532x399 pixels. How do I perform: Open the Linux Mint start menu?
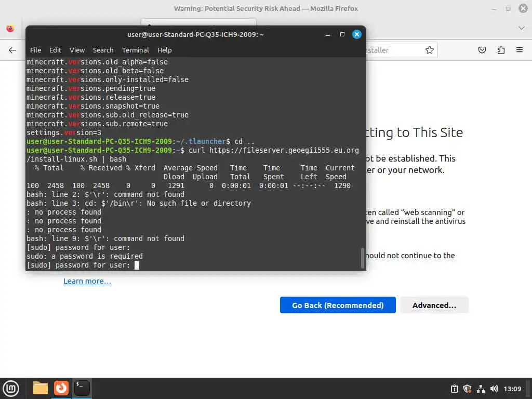(x=11, y=389)
